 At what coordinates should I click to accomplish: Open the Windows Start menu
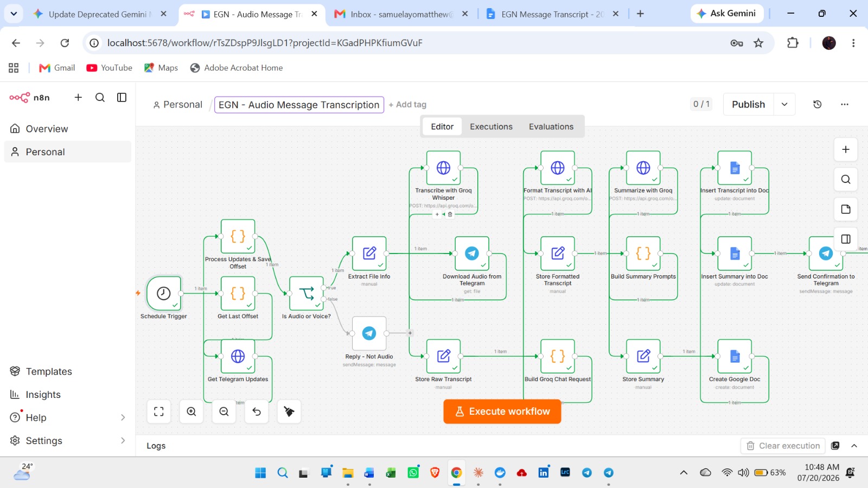pyautogui.click(x=261, y=473)
